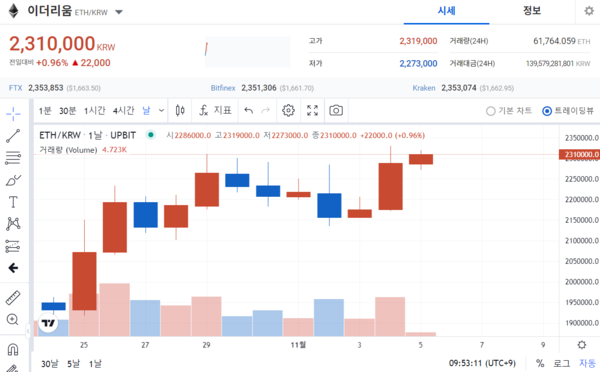600x372 pixels.
Task: Select the crosshair cursor tool
Action: pyautogui.click(x=13, y=114)
